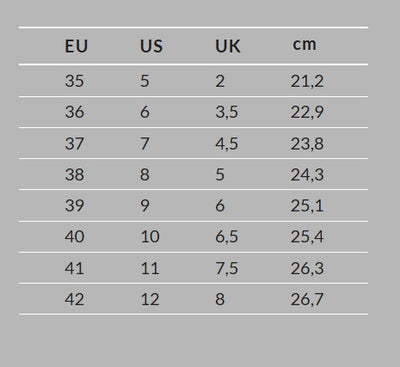Click the US size 7 cell
Viewport: 400px width, 367px height.
[x=145, y=144]
